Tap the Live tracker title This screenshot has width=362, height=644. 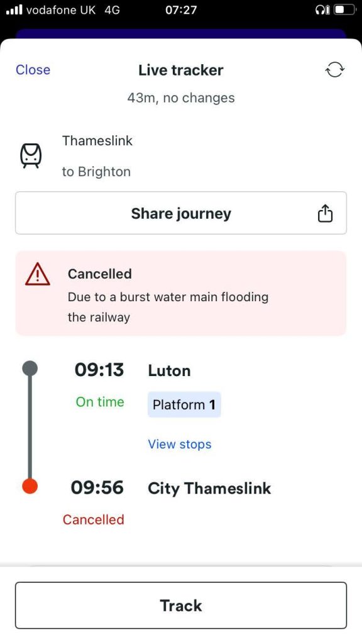tap(181, 70)
